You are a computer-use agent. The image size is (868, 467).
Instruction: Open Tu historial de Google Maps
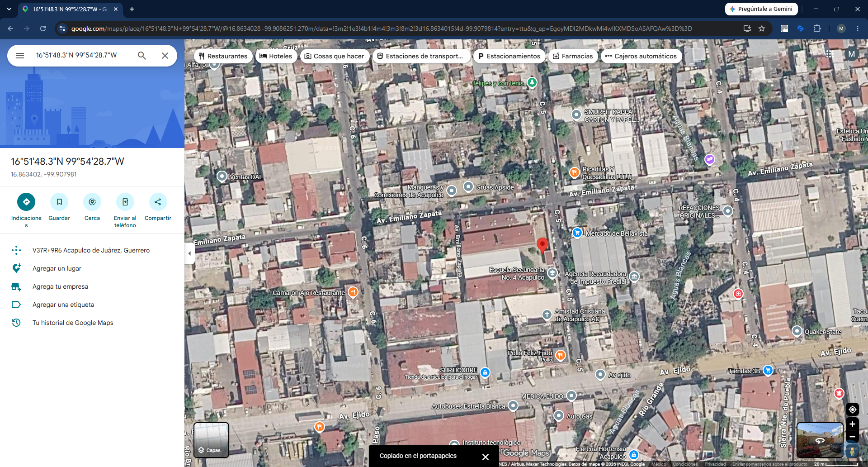[92, 323]
